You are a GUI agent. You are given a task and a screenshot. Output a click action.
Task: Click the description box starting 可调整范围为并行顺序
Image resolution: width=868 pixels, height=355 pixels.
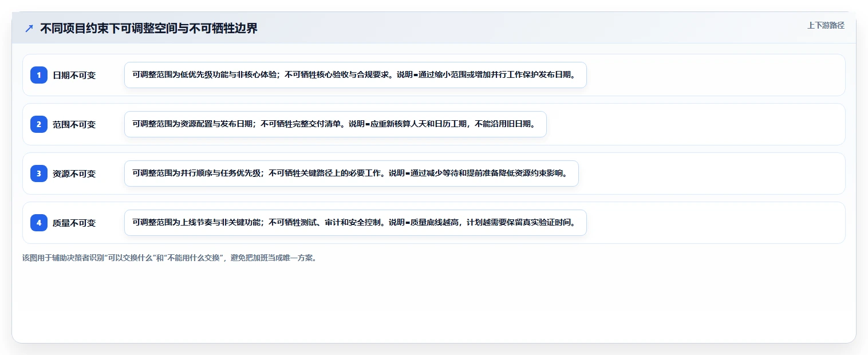tap(352, 173)
